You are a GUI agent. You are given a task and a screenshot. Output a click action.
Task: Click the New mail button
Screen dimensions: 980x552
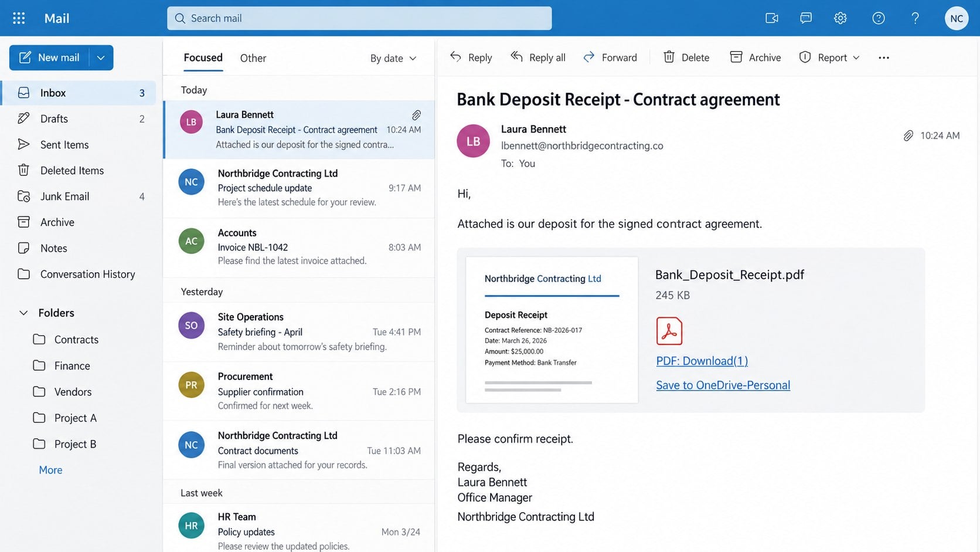(50, 57)
